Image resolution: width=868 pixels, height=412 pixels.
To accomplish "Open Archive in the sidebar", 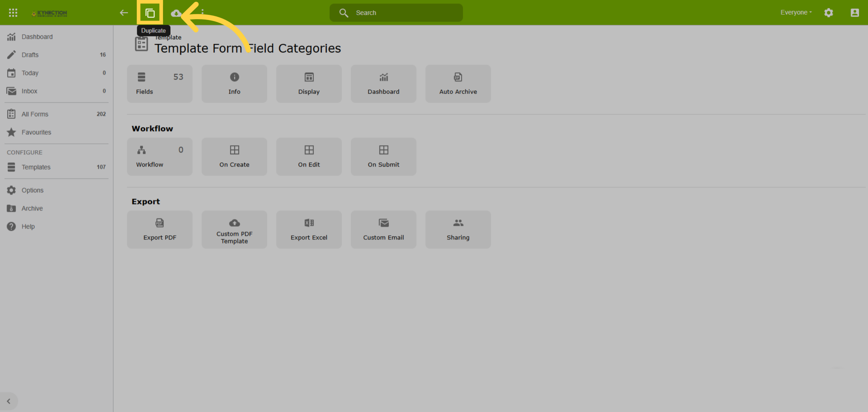I will pos(56,208).
